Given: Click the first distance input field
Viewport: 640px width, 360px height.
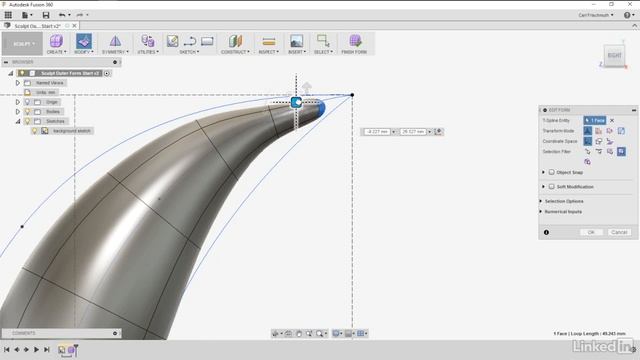Looking at the screenshot, I should [377, 132].
